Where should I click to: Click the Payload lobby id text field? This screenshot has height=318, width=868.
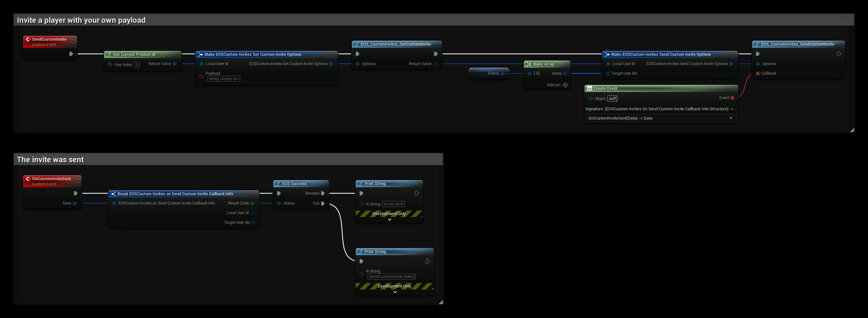point(224,79)
